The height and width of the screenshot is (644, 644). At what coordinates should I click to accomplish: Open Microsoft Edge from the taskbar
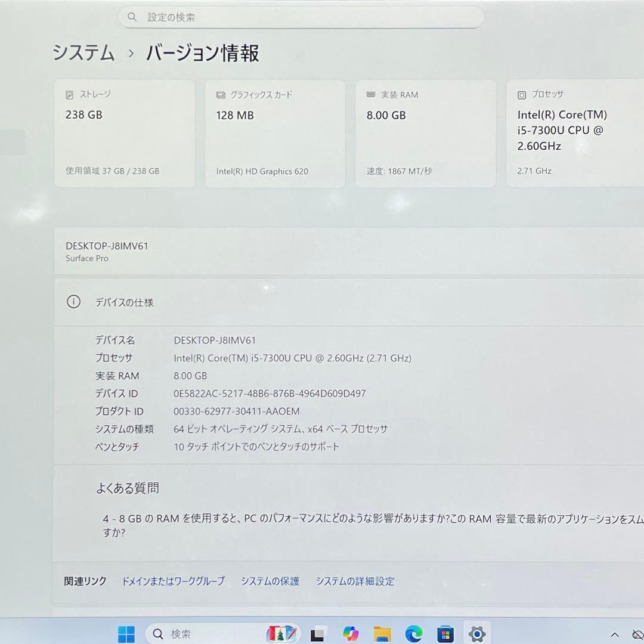pos(414,633)
